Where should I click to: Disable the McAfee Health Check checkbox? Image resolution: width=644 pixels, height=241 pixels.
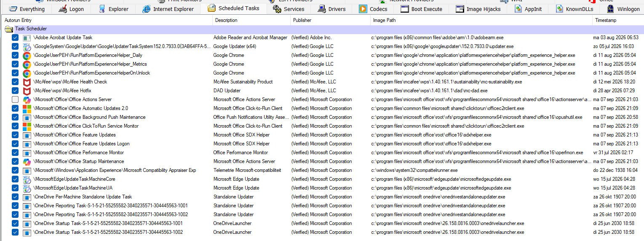point(15,82)
